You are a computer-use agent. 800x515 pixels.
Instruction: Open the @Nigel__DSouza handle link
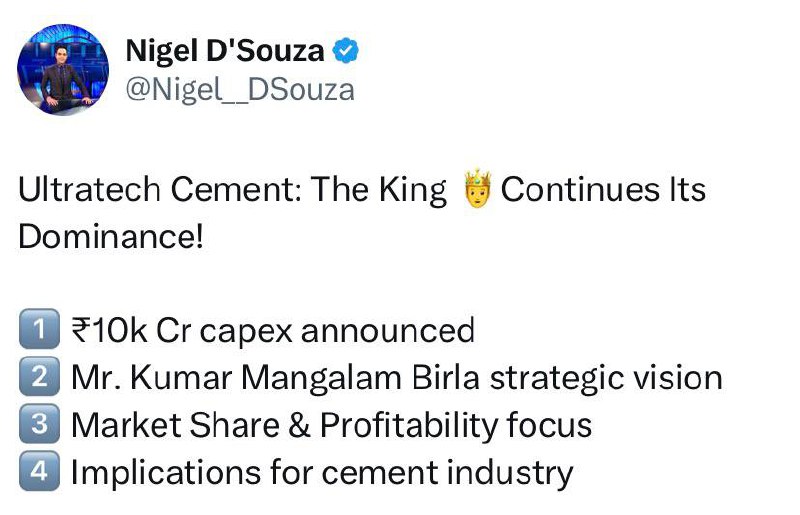tap(240, 89)
